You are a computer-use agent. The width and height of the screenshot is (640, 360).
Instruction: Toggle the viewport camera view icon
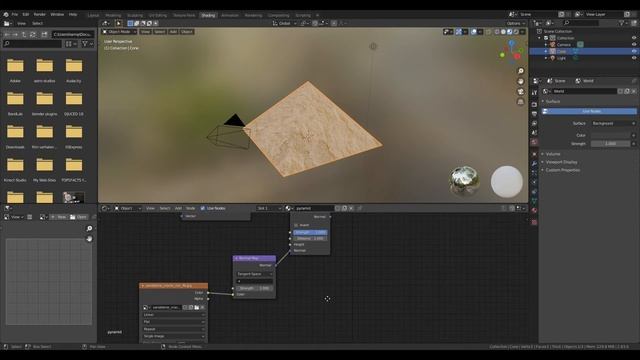point(520,91)
